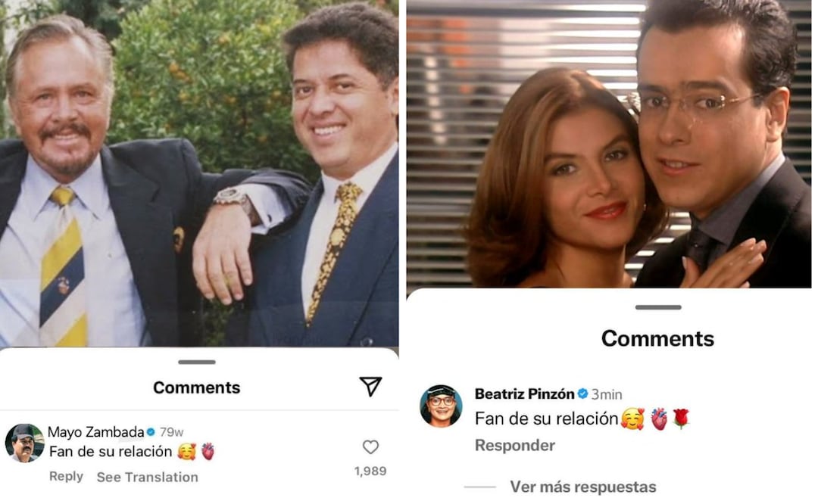Viewport: 818px width, 504px height.
Task: Click Mayo Zambada's blue verified badge
Action: pos(151,431)
